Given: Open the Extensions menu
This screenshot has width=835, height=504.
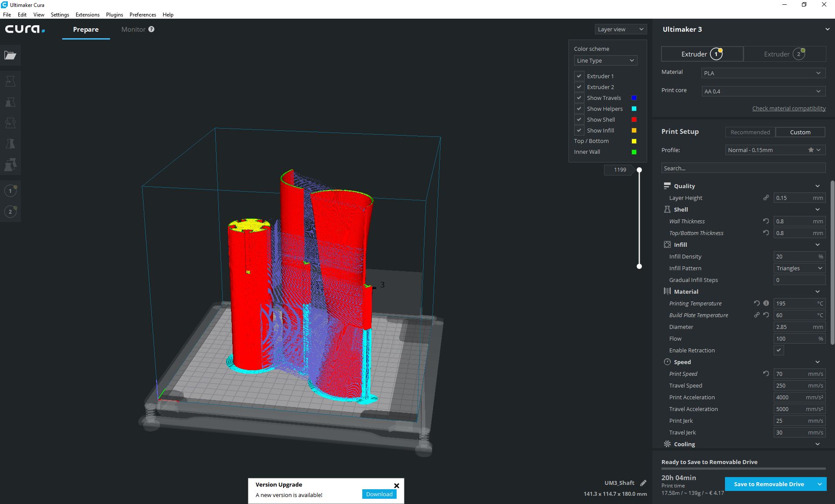Looking at the screenshot, I should (x=87, y=14).
